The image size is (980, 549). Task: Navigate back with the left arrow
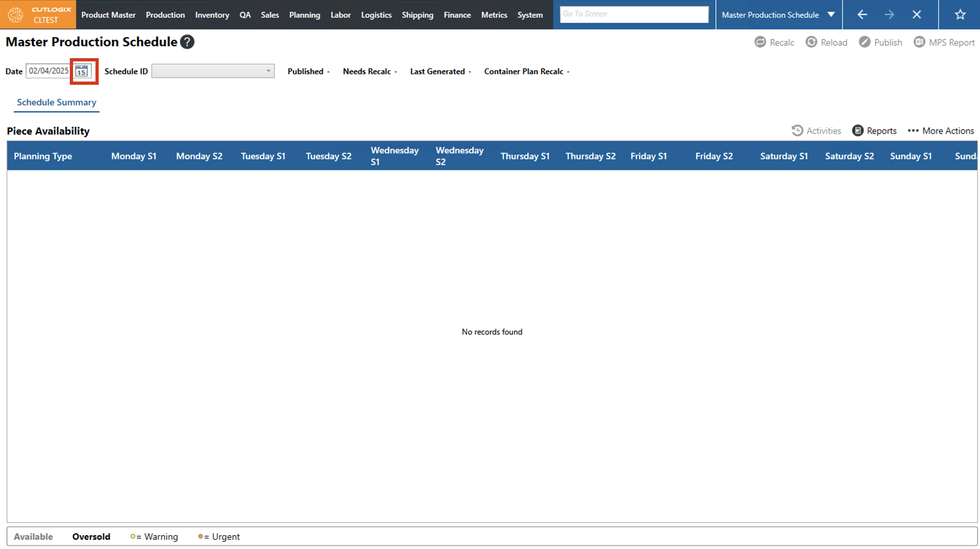862,15
